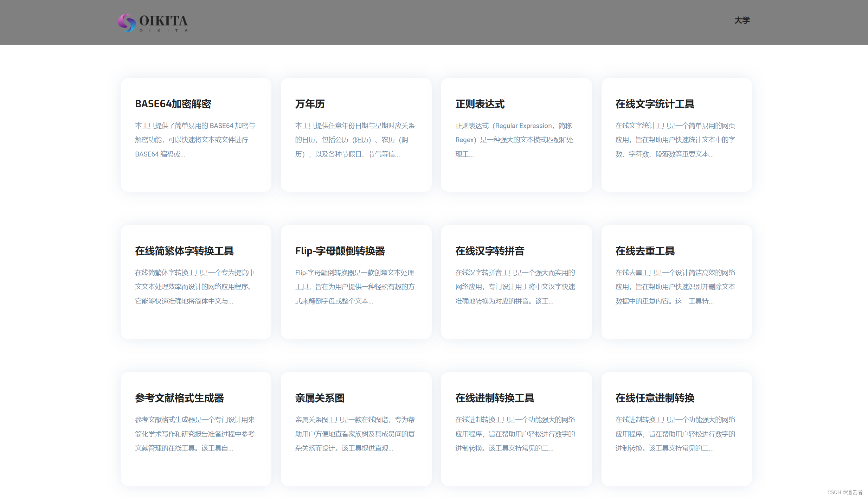Screen dimensions: 868x498
Task: Select the 在线去重工具 card
Action: coord(645,251)
